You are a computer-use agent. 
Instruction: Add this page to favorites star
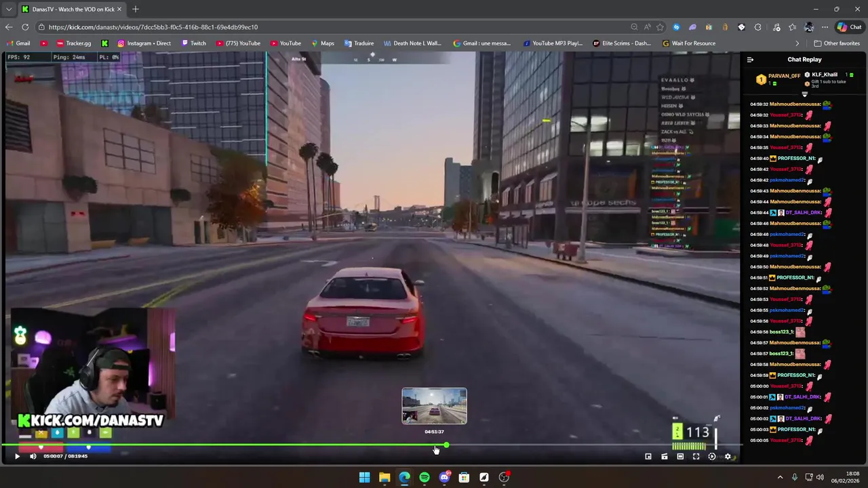[x=660, y=27]
